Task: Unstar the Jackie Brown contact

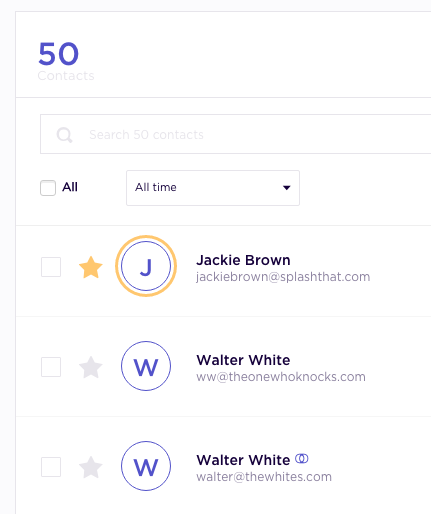Action: [x=90, y=267]
